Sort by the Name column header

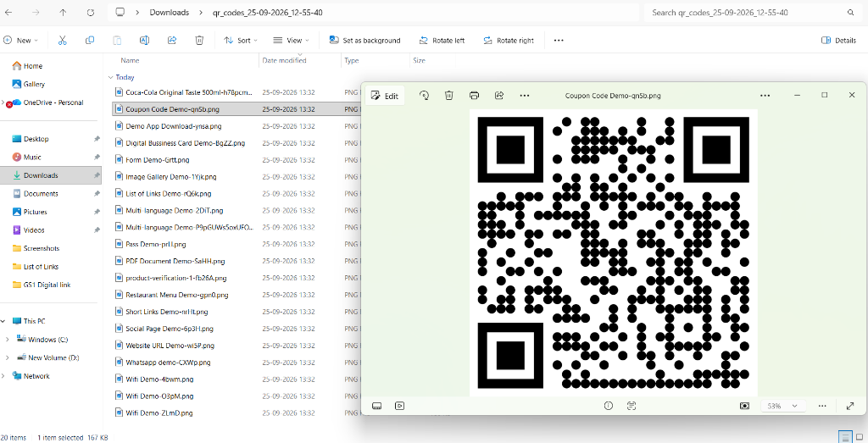click(130, 60)
